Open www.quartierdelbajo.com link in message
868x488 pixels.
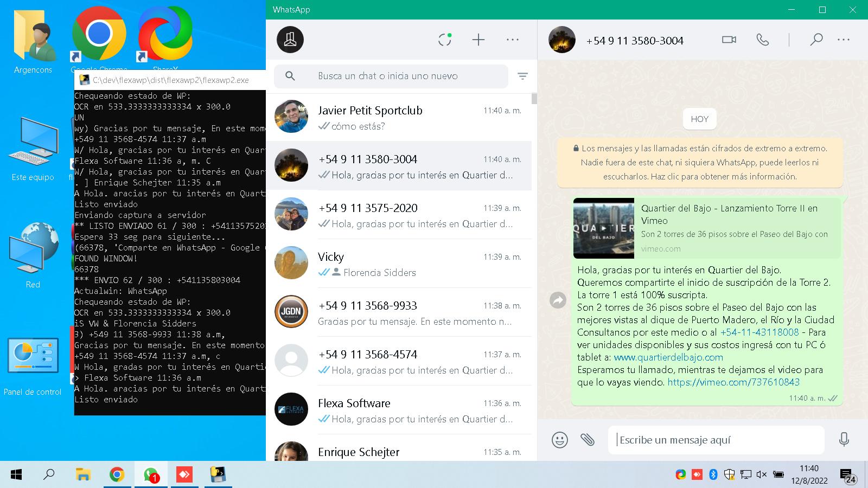(x=668, y=357)
